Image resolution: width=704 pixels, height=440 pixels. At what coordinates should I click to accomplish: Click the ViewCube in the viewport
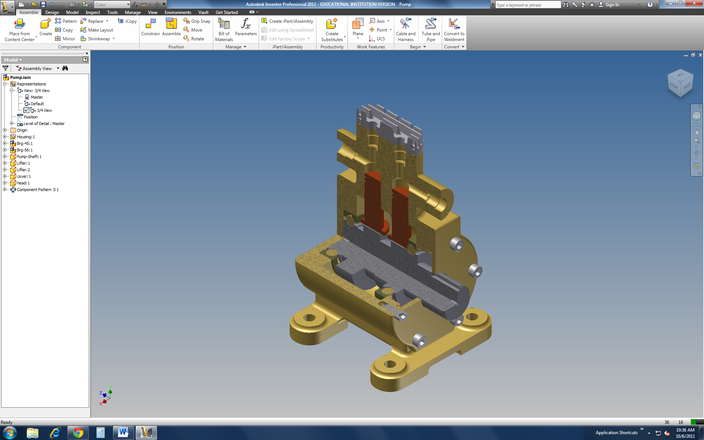(x=680, y=83)
